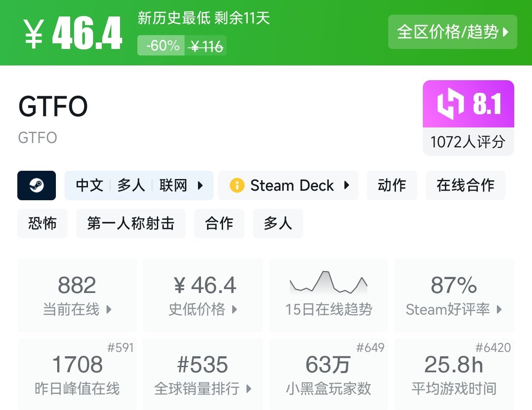
Task: Select the 在线合作 tag
Action: click(x=465, y=185)
